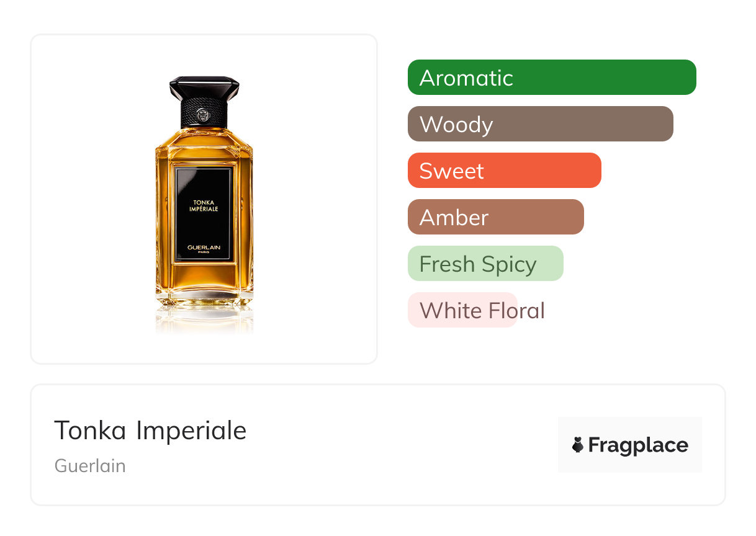Open the Tonka Imperiale title
Image resolution: width=756 pixels, height=536 pixels.
pos(150,430)
